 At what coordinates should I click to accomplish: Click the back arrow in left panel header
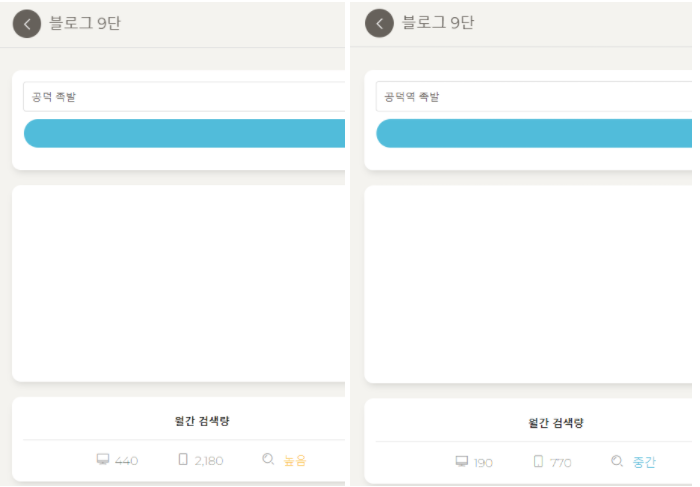pos(27,24)
